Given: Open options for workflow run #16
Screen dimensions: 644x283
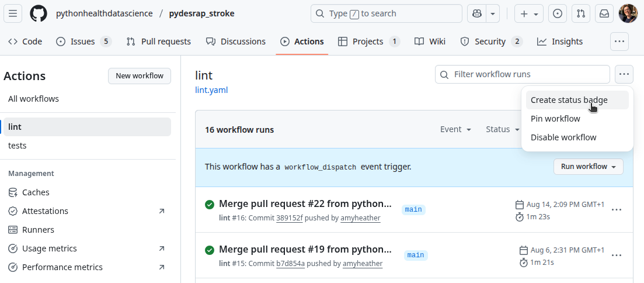Looking at the screenshot, I should coord(617,210).
